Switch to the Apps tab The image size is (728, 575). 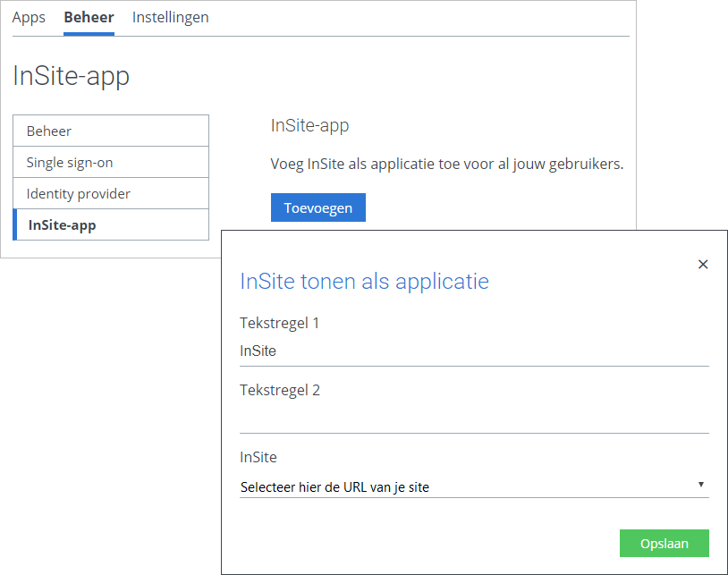(x=29, y=17)
